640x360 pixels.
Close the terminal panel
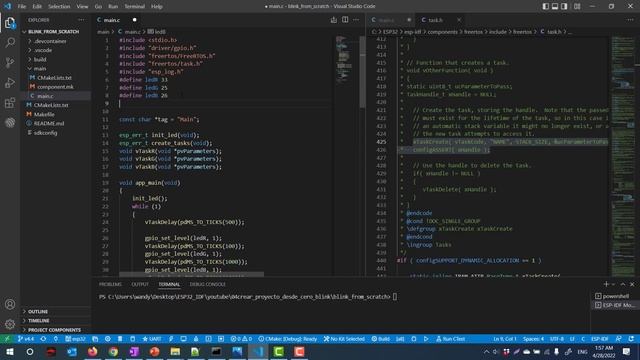632,284
